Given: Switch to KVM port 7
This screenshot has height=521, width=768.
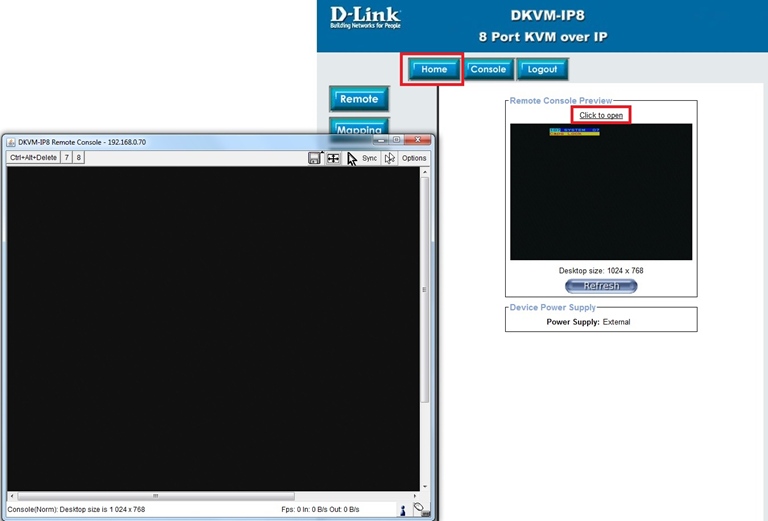Looking at the screenshot, I should [x=67, y=158].
